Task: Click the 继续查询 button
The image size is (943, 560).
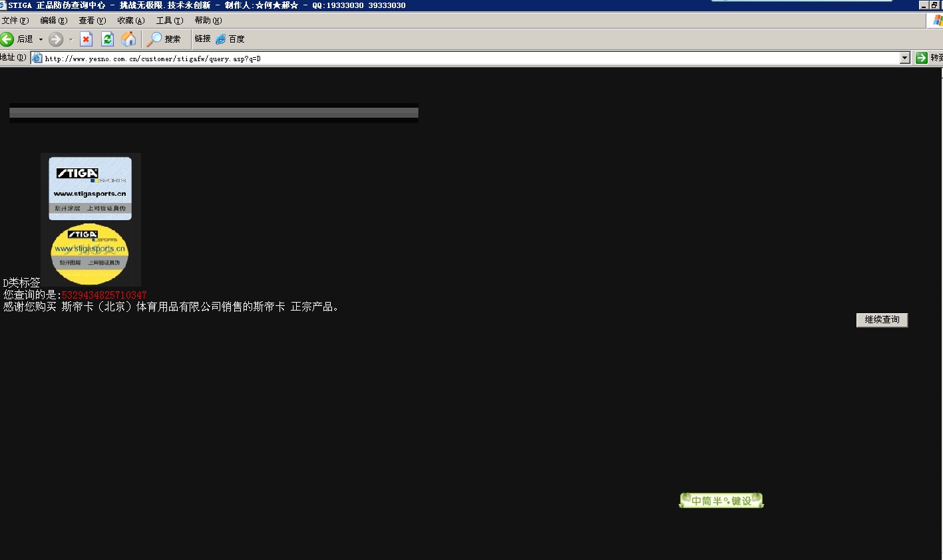Action: coord(882,320)
